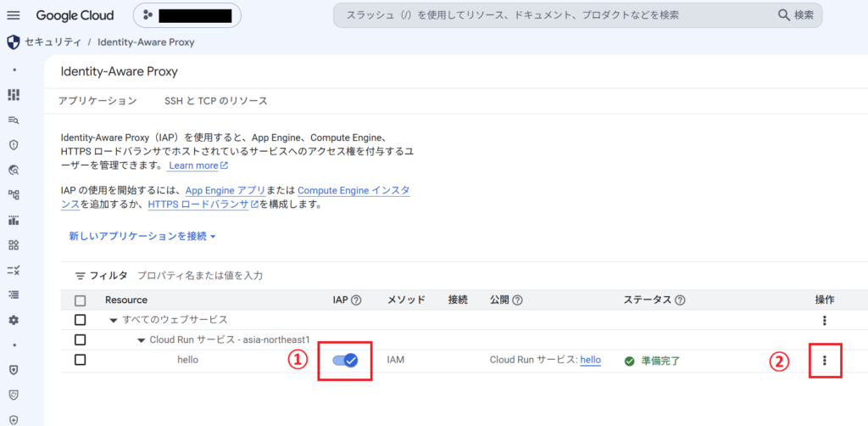Viewport: 868px width, 426px height.
Task: Open the App Engine アプリ link
Action: point(225,191)
